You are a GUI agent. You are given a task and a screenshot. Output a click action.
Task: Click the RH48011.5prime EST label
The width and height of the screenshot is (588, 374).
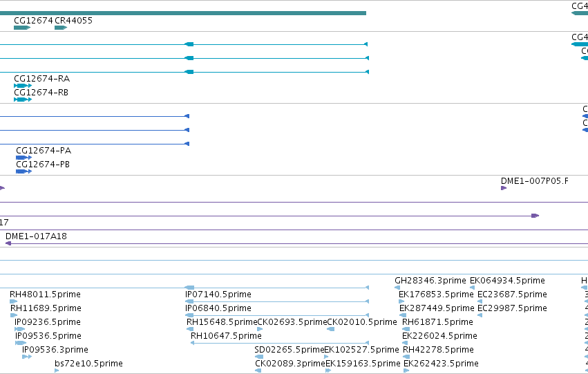[x=45, y=294]
